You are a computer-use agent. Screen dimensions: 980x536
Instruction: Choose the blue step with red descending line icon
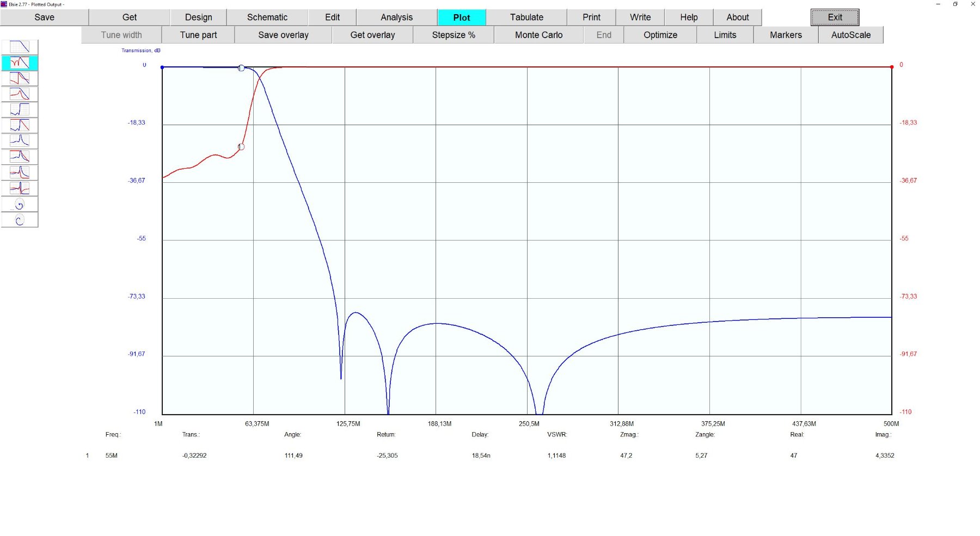tap(20, 125)
